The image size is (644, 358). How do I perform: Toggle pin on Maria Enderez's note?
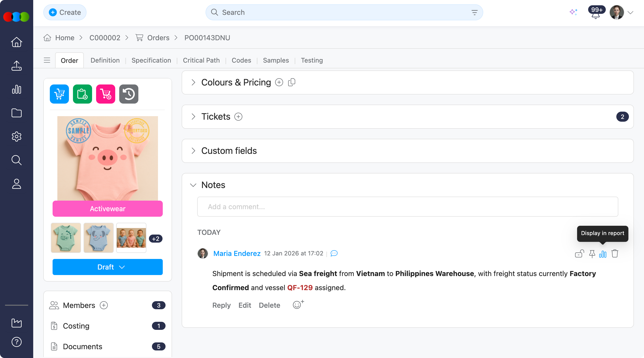[x=592, y=254]
